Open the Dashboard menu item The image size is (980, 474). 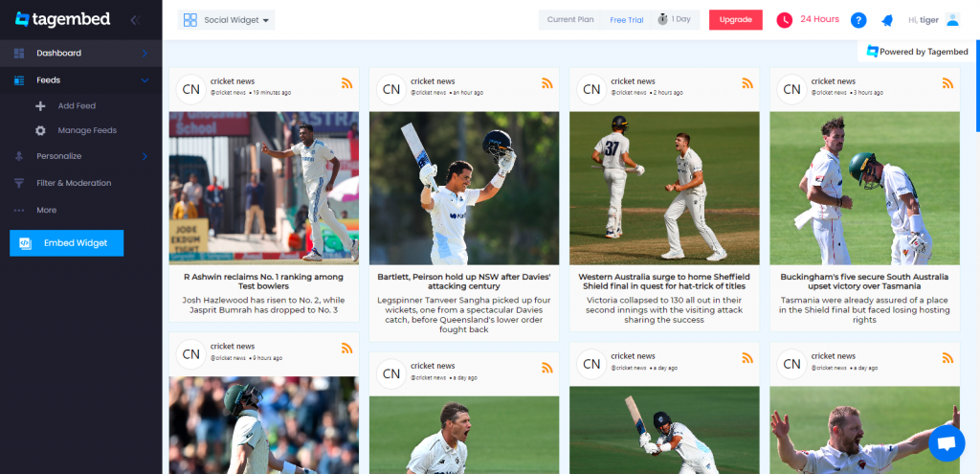[81, 54]
